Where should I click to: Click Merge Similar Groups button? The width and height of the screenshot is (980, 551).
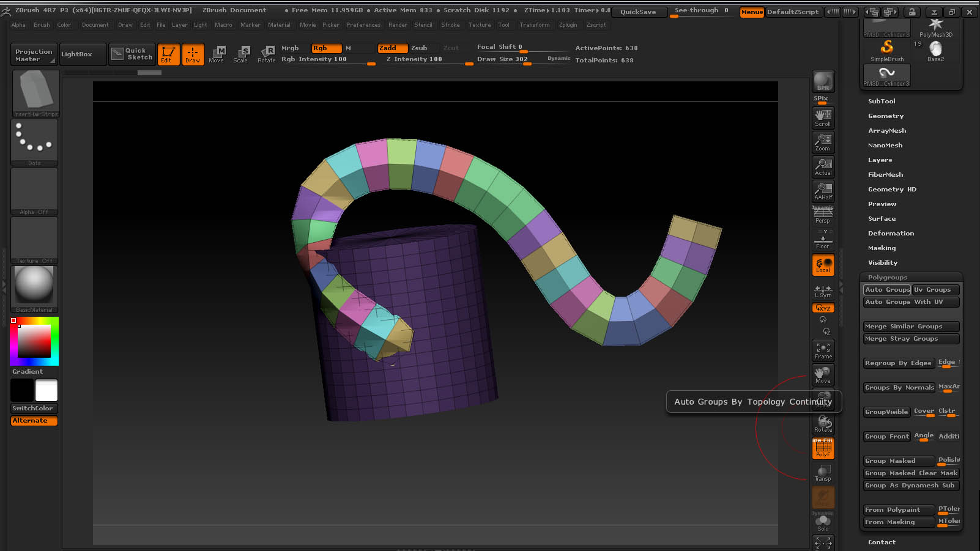(x=911, y=327)
